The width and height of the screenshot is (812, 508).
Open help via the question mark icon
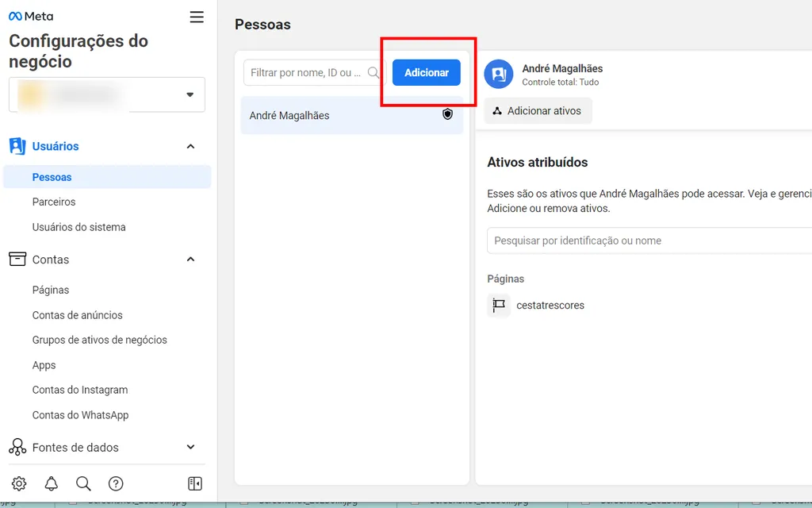(116, 483)
